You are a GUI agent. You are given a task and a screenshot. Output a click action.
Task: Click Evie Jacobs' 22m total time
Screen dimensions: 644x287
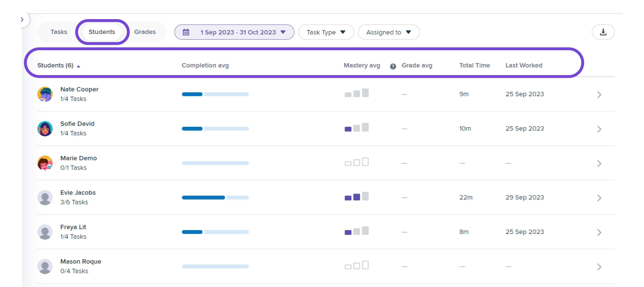(466, 197)
